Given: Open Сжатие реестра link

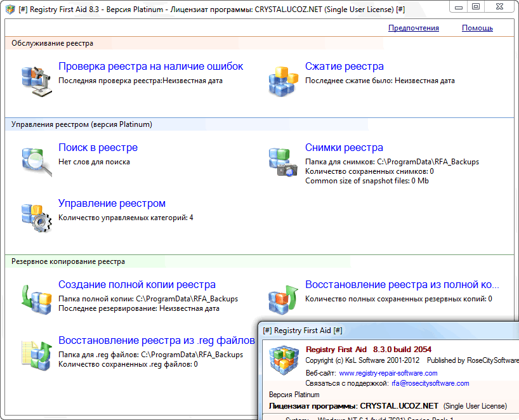Looking at the screenshot, I should click(x=345, y=66).
